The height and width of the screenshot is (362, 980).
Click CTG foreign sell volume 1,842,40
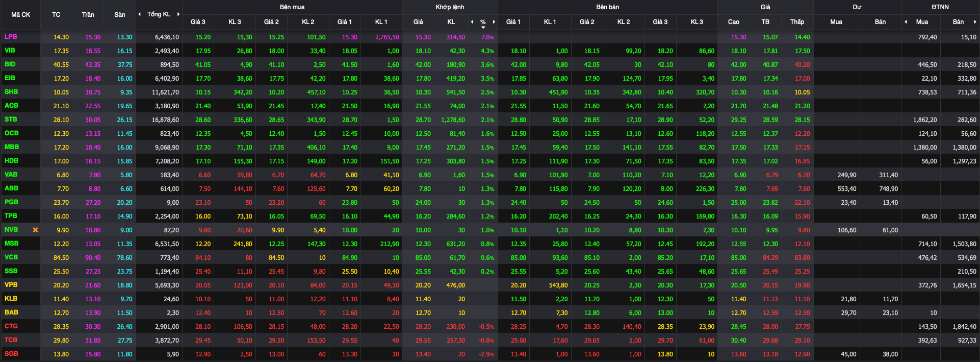(964, 327)
